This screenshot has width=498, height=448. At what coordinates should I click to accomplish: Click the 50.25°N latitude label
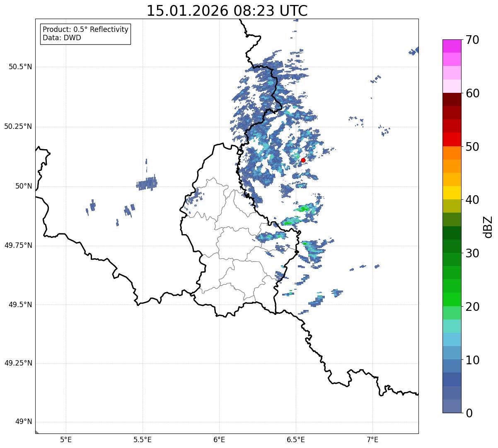click(18, 126)
